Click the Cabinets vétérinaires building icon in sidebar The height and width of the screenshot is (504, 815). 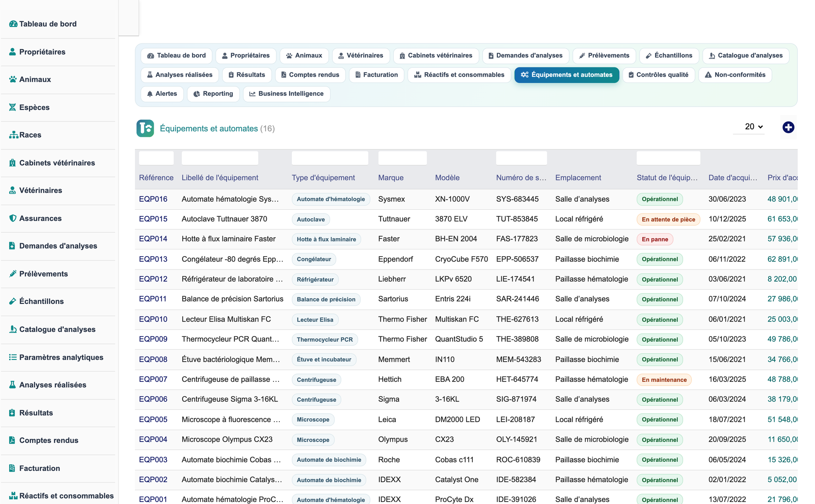[x=13, y=163]
